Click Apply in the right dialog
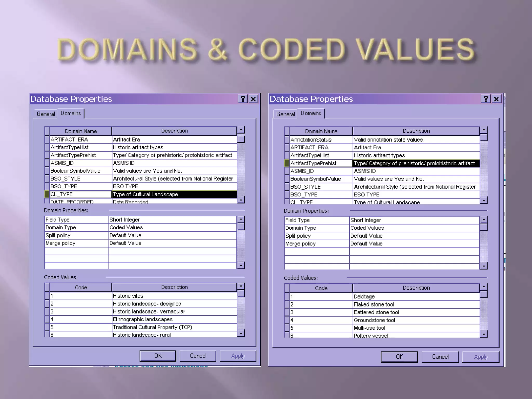This screenshot has height=399, width=532. pyautogui.click(x=481, y=357)
